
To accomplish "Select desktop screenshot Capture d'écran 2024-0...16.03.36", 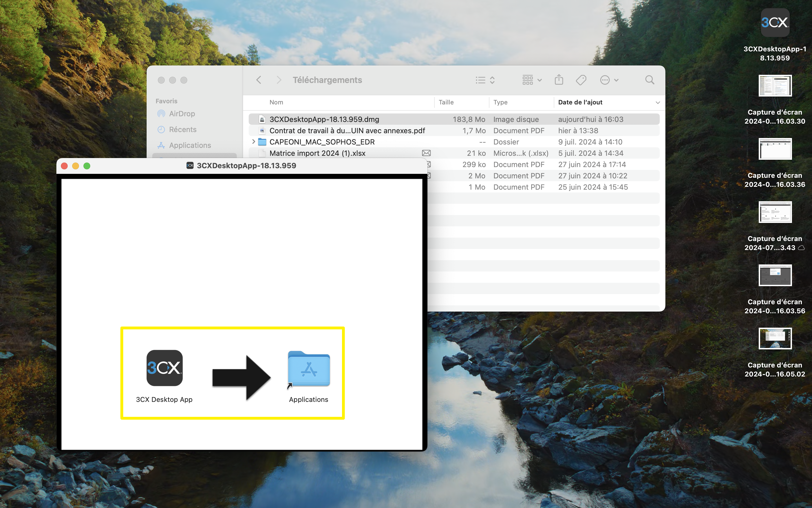I will point(775,149).
